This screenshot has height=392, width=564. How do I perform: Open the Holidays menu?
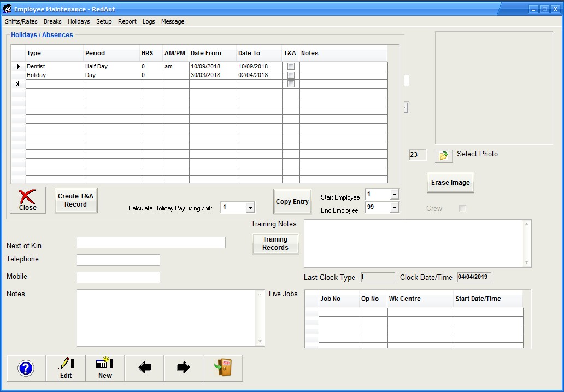coord(79,22)
